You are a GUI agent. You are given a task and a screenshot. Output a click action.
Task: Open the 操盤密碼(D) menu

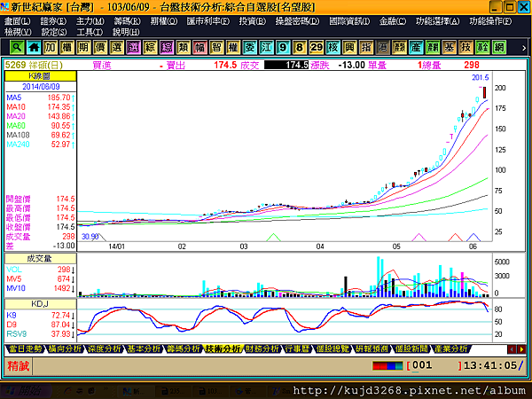coord(297,21)
